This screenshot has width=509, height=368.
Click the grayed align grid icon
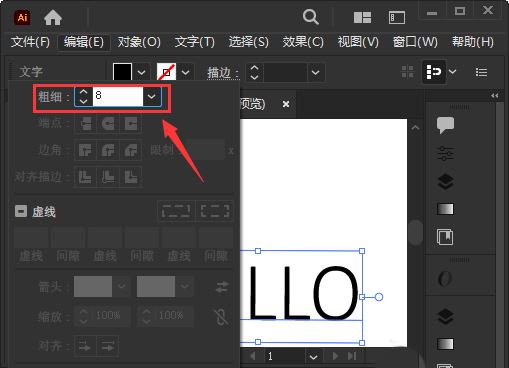pos(407,72)
